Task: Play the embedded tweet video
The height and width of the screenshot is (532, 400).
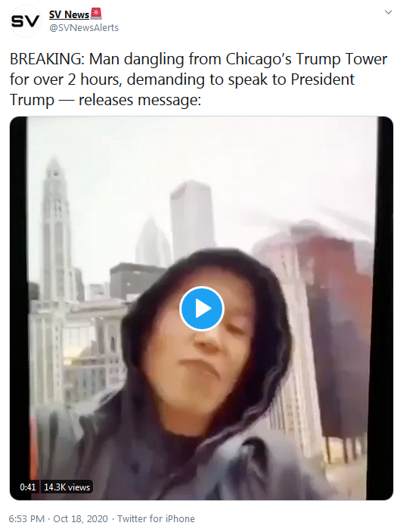Action: click(x=202, y=309)
